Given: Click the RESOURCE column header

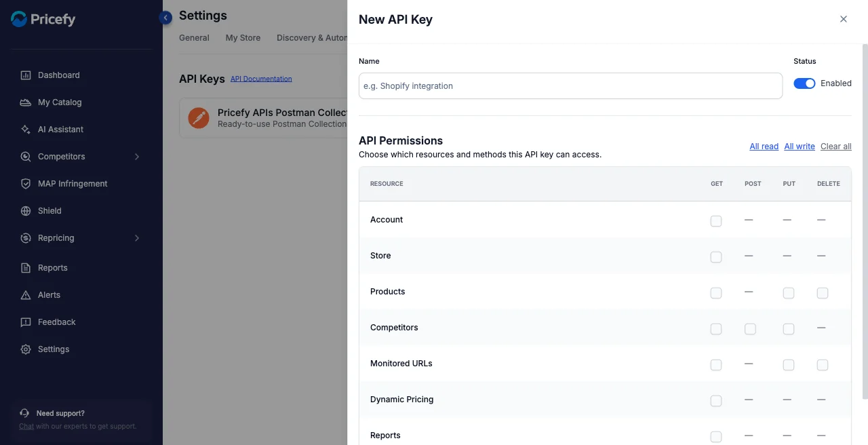Looking at the screenshot, I should (x=387, y=184).
